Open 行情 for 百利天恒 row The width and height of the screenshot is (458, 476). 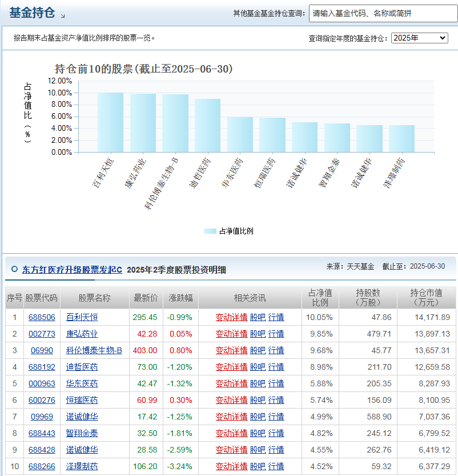click(x=276, y=317)
